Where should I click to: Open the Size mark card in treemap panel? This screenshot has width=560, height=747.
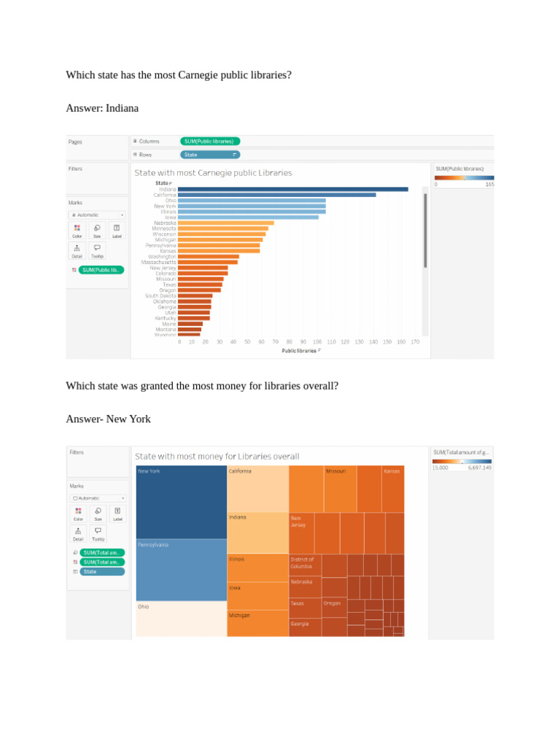98,514
